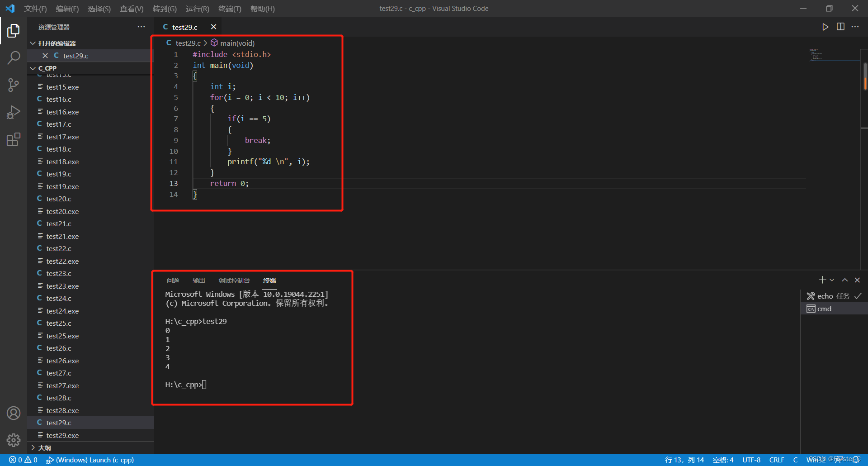This screenshot has width=868, height=466.
Task: Maximize the terminal panel size
Action: click(844, 280)
